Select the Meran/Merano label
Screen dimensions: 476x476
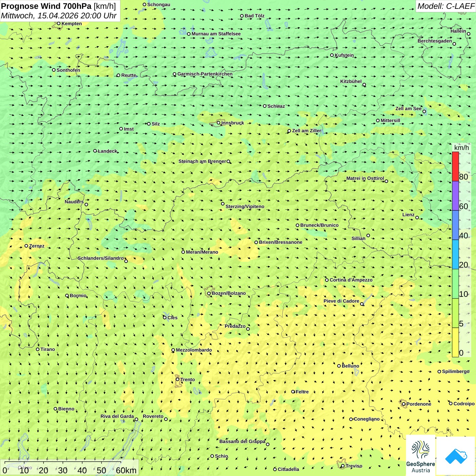click(202, 252)
